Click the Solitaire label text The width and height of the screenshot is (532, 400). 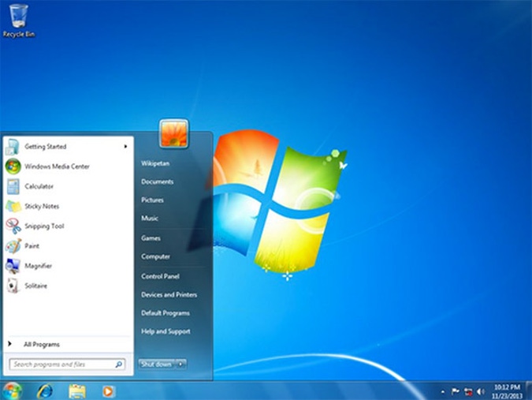click(36, 286)
